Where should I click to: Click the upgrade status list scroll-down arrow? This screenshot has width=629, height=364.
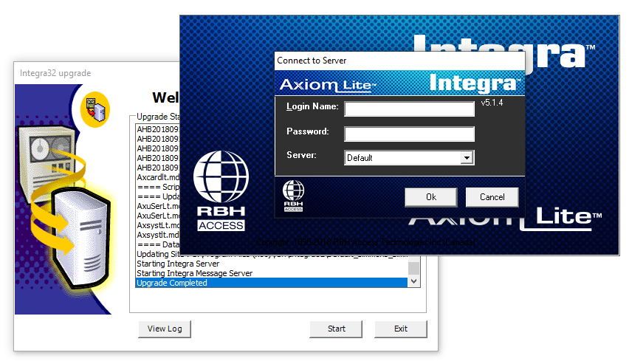(x=414, y=282)
